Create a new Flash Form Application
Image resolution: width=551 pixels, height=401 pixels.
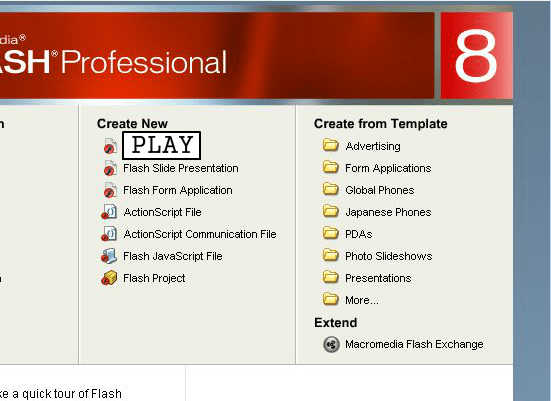177,190
